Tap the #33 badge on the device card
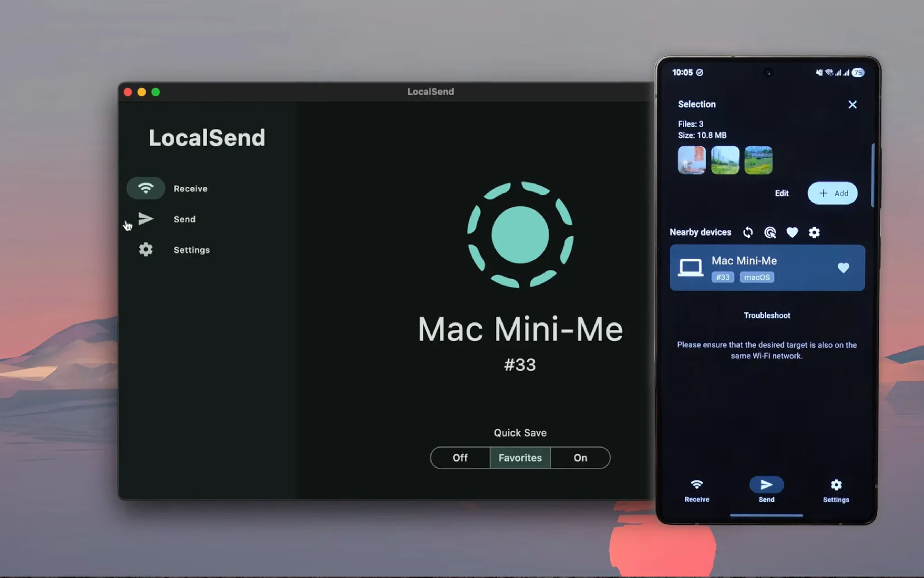This screenshot has width=924, height=578. tap(723, 277)
